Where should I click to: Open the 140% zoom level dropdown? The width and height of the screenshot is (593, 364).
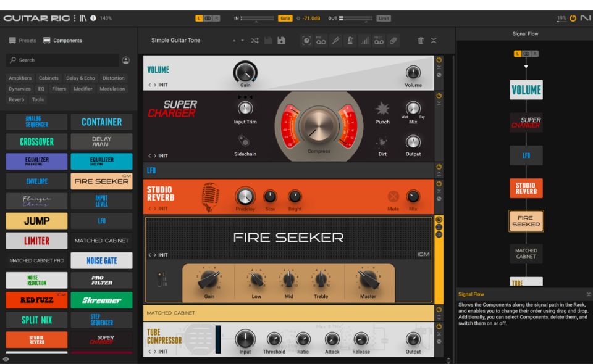[106, 18]
